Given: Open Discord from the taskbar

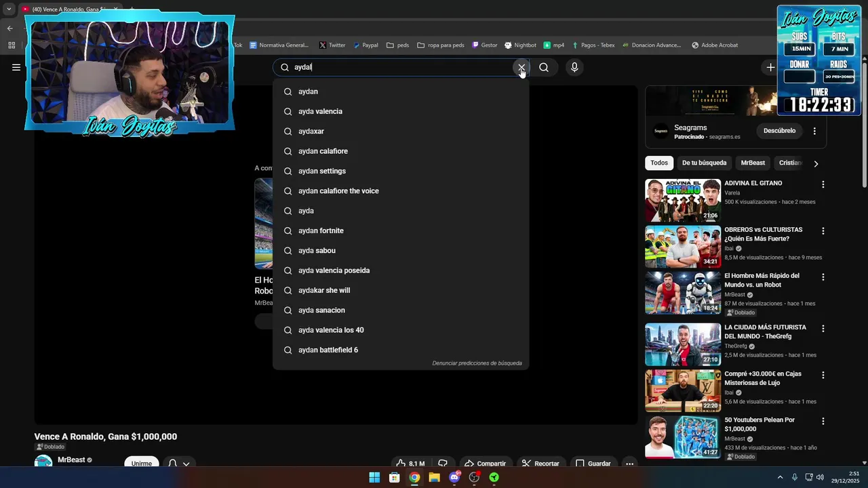Looking at the screenshot, I should (454, 477).
